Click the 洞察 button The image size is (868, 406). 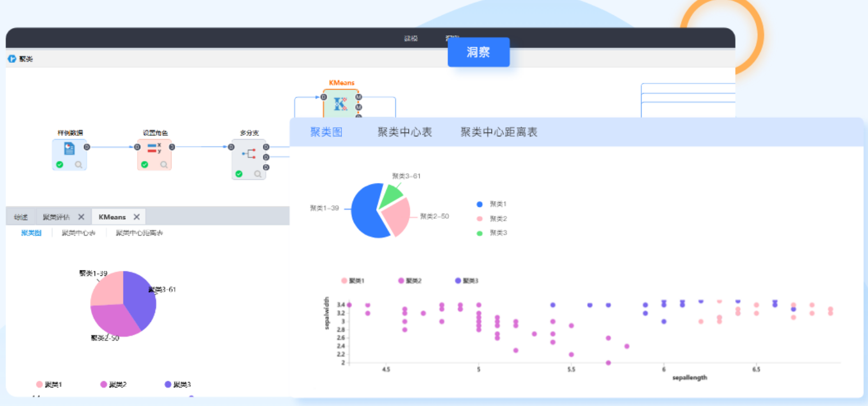click(x=478, y=52)
